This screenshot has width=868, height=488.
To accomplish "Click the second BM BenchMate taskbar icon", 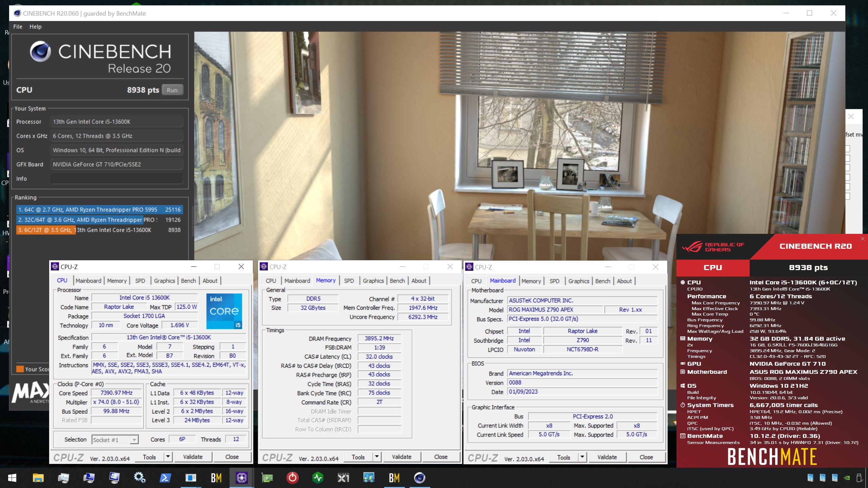I will 394,478.
